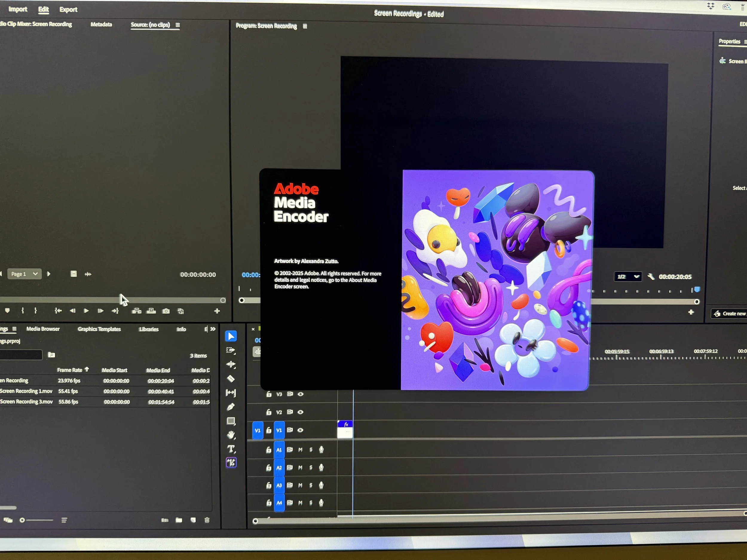Open the Page 1 dropdown

[25, 274]
